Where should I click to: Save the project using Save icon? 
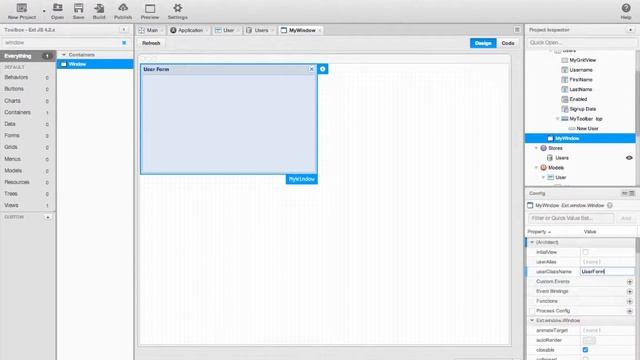click(x=78, y=8)
